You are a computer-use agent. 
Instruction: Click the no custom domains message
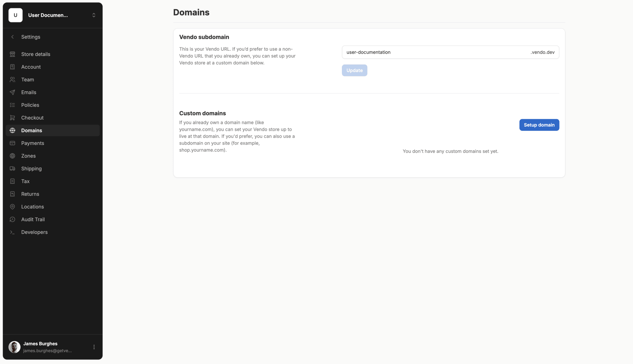[450, 151]
